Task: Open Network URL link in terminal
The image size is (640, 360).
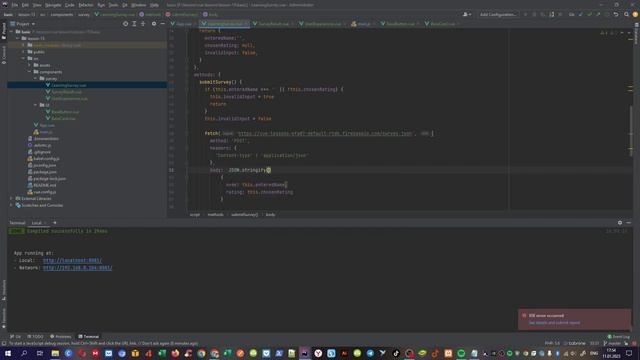Action: click(78, 268)
